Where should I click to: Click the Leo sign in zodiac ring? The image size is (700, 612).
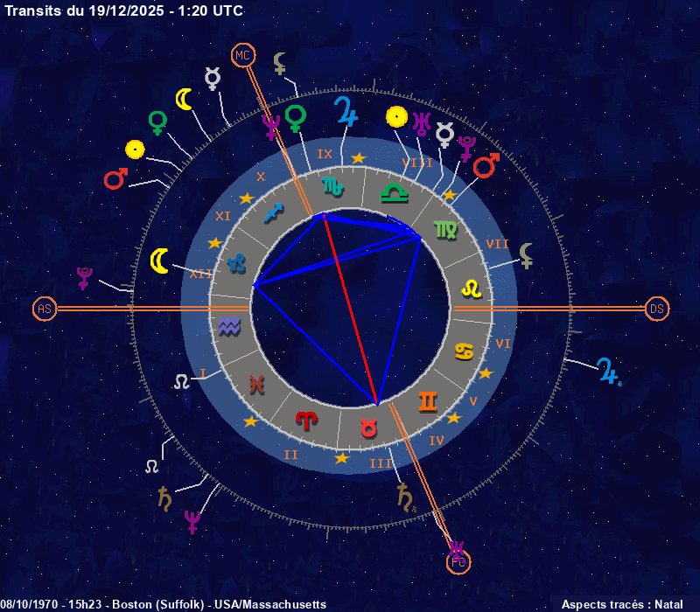(x=472, y=287)
